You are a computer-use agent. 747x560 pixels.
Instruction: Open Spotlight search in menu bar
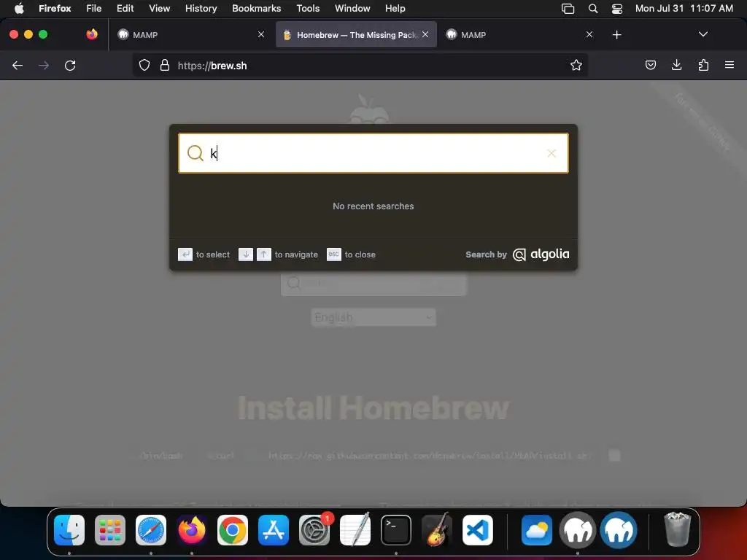point(592,8)
